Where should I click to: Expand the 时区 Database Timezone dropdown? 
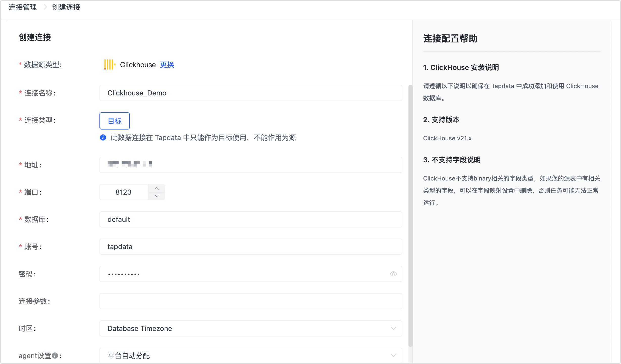click(x=250, y=328)
